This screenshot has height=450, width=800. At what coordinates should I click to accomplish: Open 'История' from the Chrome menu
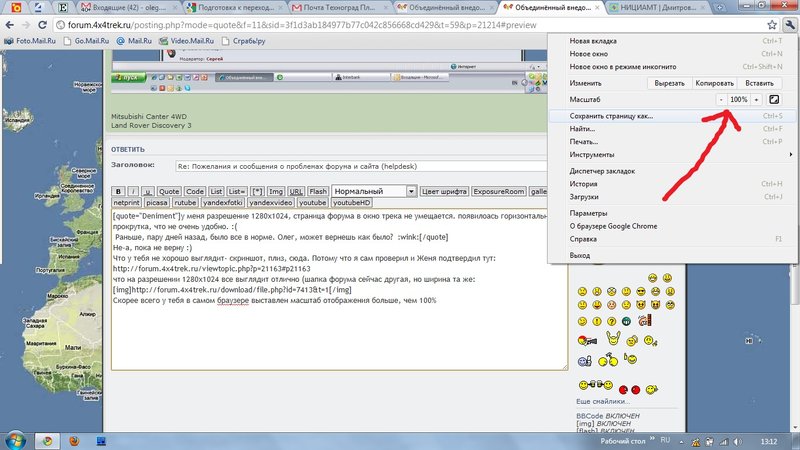(584, 184)
